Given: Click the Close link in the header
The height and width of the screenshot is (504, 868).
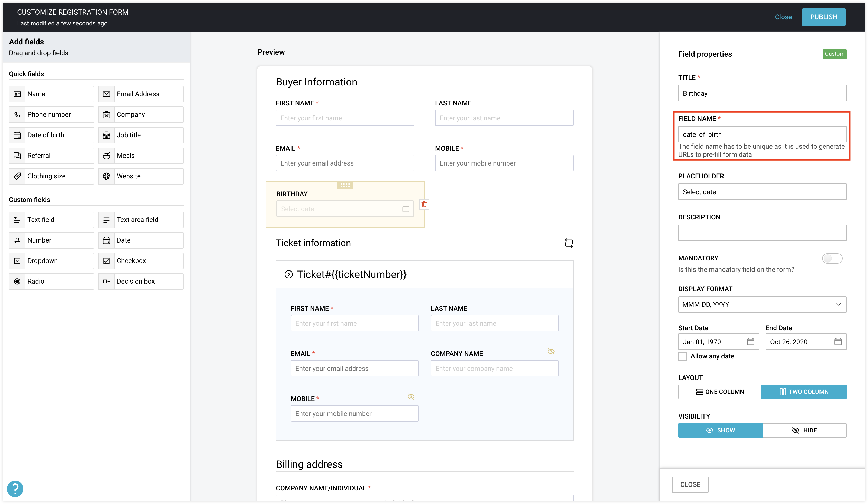Looking at the screenshot, I should pyautogui.click(x=783, y=17).
